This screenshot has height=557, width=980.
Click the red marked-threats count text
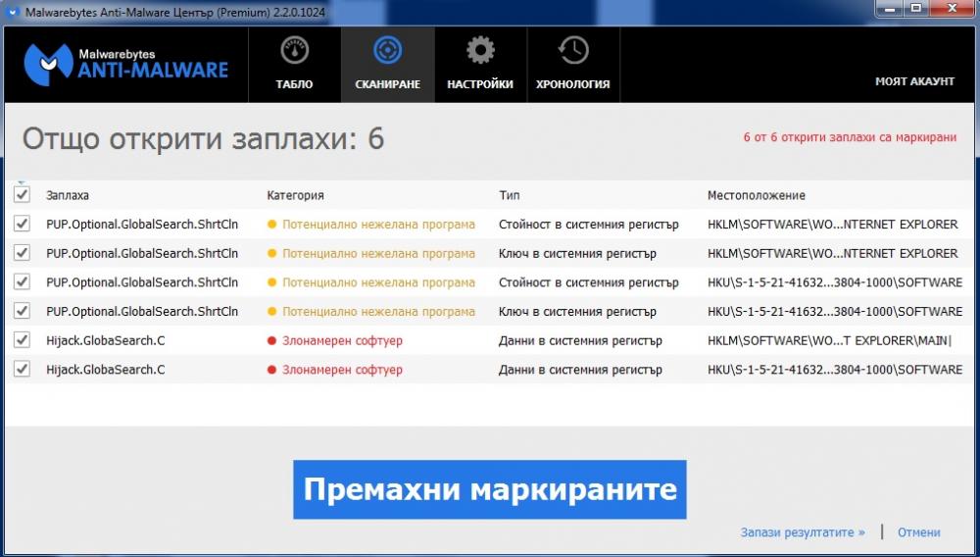[850, 137]
